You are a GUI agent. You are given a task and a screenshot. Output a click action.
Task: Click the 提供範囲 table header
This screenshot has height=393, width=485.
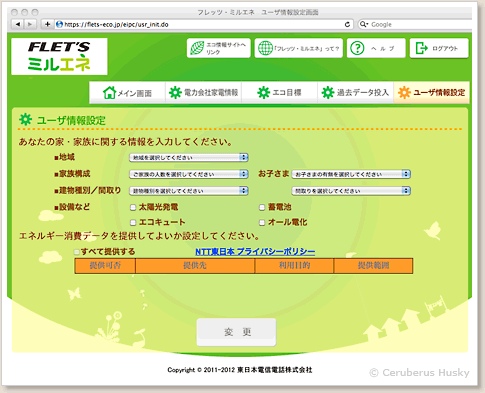tap(373, 266)
